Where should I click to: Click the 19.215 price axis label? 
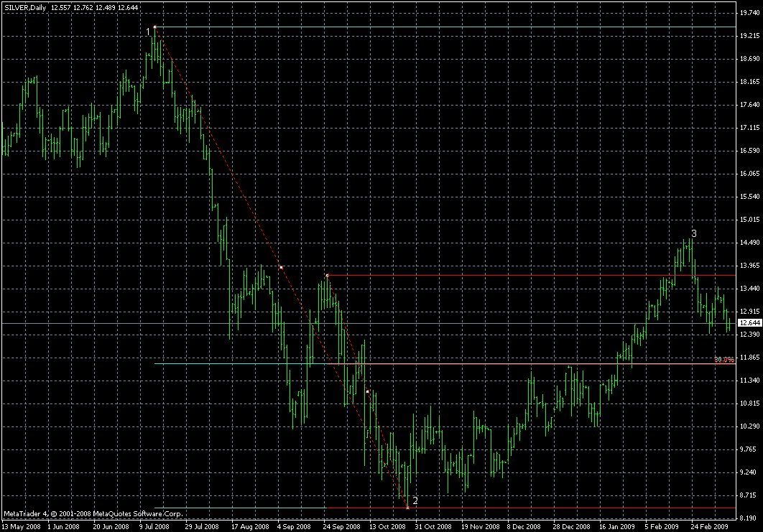pyautogui.click(x=749, y=36)
